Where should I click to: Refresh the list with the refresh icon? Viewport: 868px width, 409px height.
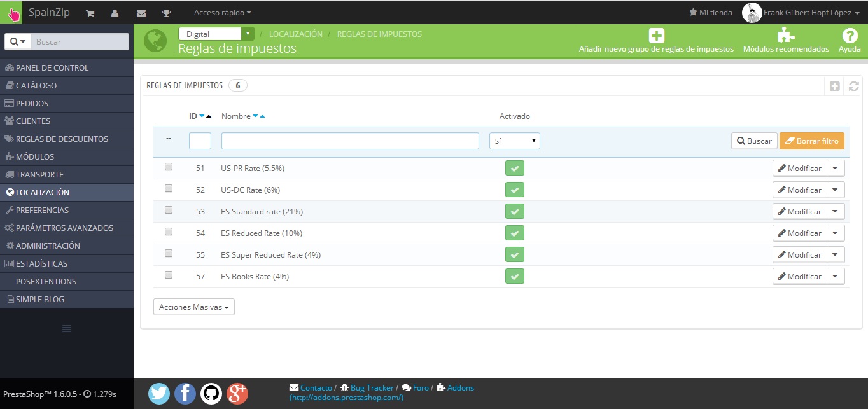pos(854,87)
